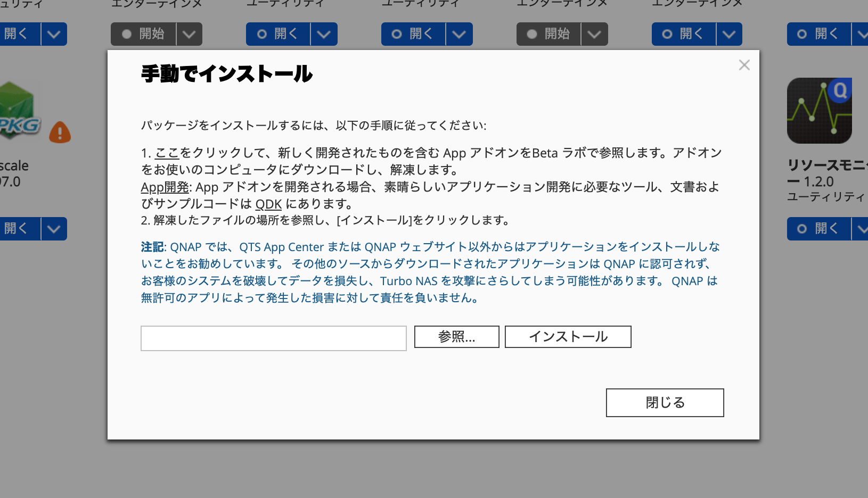
Task: Expand the dropdown chevron next to Tailscale's 開く button
Action: click(53, 229)
